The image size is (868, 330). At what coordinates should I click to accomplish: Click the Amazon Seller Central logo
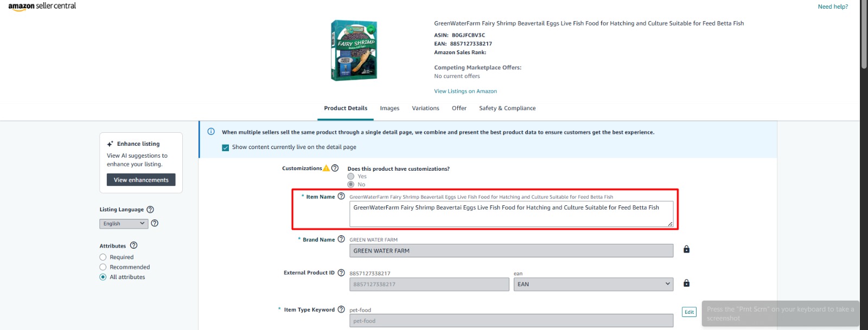tap(42, 6)
